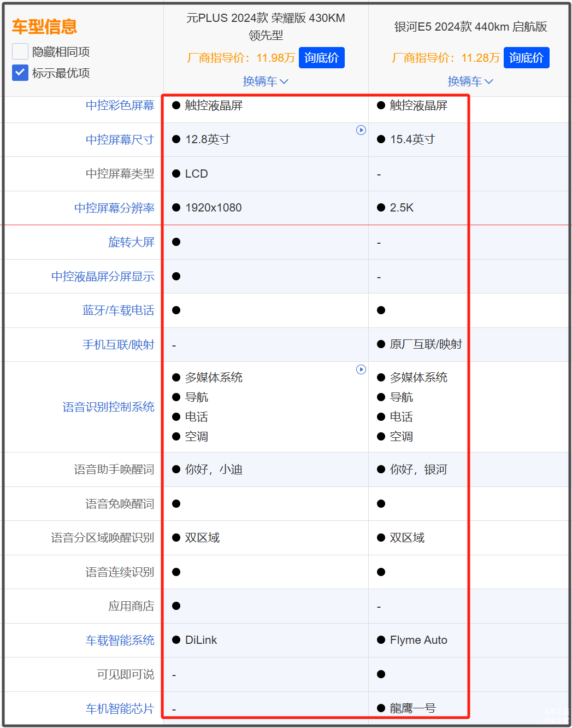Open the 车载智能系统 parameter link
The width and height of the screenshot is (572, 728).
pyautogui.click(x=120, y=641)
